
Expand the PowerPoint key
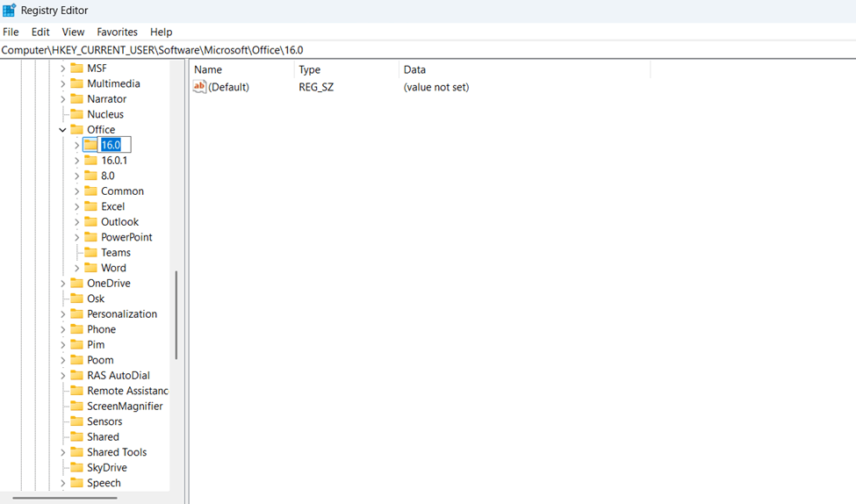[76, 237]
